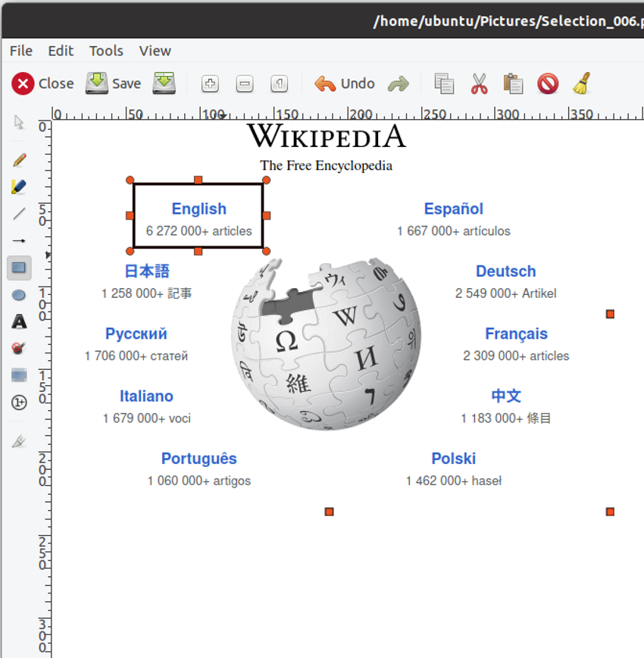This screenshot has width=644, height=658.
Task: Paste with the clipboard icon
Action: [x=513, y=83]
